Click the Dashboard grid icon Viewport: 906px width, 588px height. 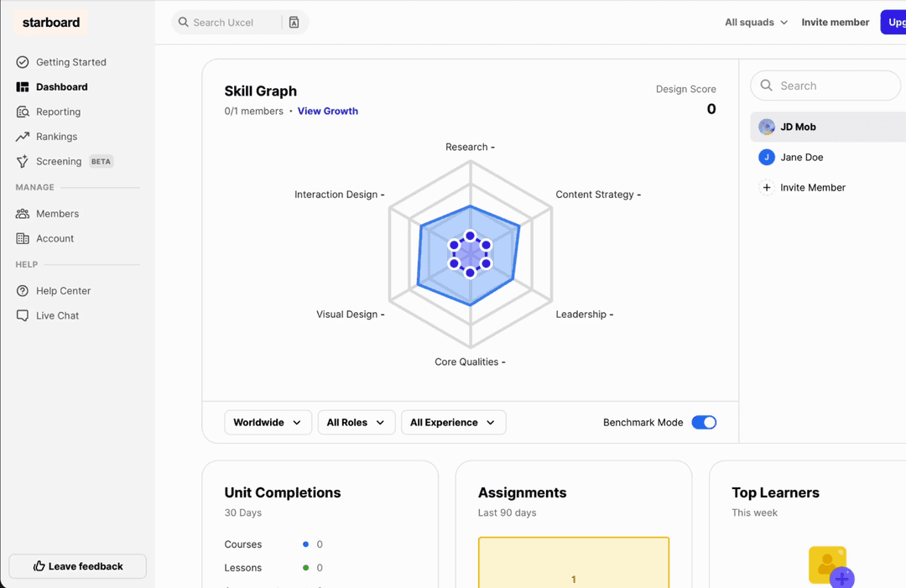pyautogui.click(x=23, y=86)
